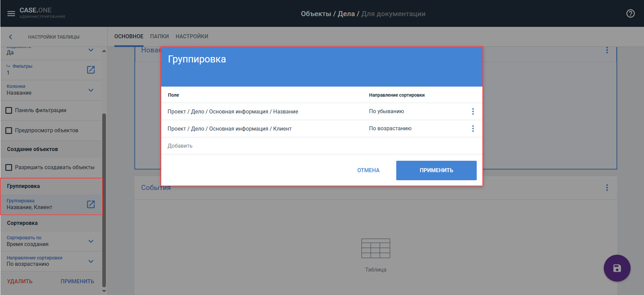Screen dimensions: 644x295
Task: Click the help question mark icon
Action: 630,13
